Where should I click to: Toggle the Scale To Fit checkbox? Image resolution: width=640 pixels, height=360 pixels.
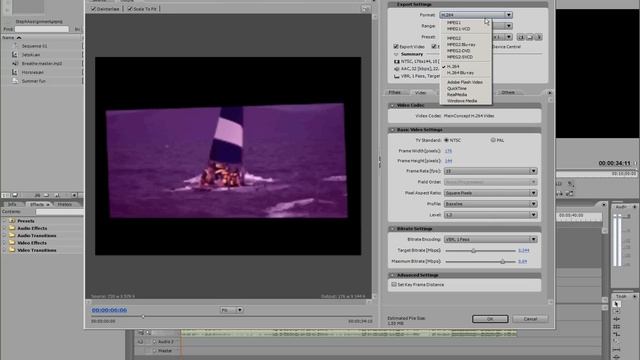130,9
